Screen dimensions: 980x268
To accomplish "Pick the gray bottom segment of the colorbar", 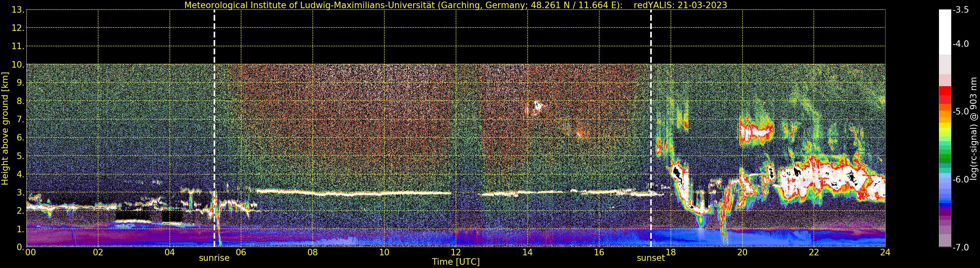I will point(945,240).
